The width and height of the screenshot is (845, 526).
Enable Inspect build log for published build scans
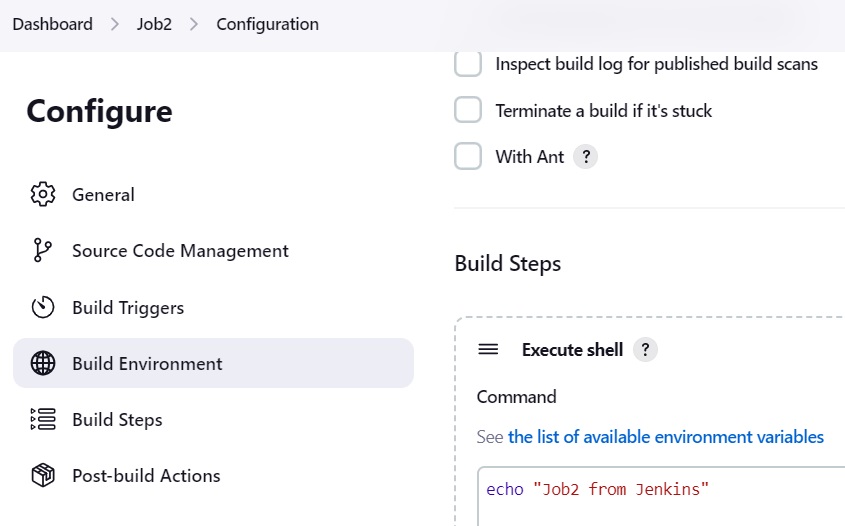(468, 64)
